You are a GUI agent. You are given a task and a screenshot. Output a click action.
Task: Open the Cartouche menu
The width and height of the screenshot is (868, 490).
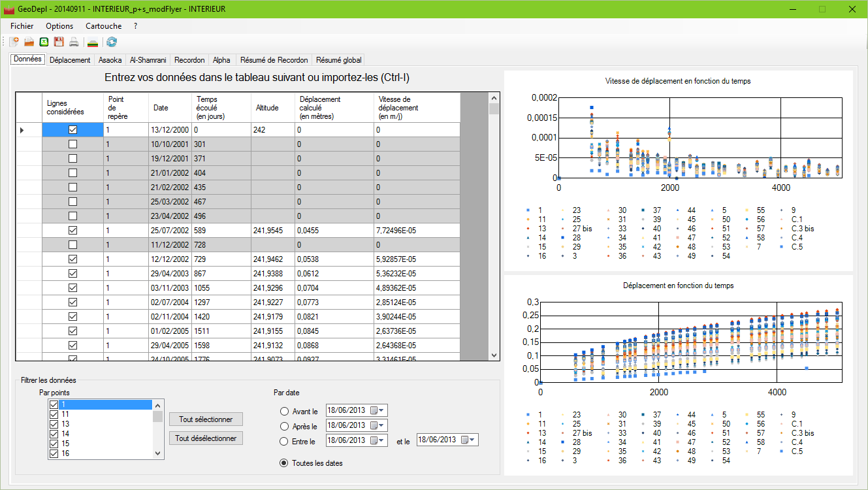click(x=103, y=26)
